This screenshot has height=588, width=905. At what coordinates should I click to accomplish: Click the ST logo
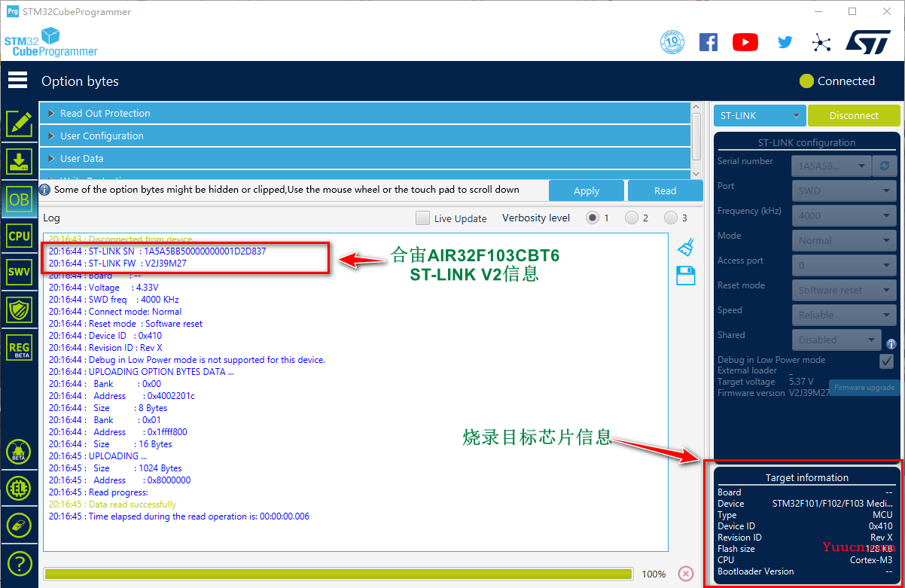coord(868,41)
